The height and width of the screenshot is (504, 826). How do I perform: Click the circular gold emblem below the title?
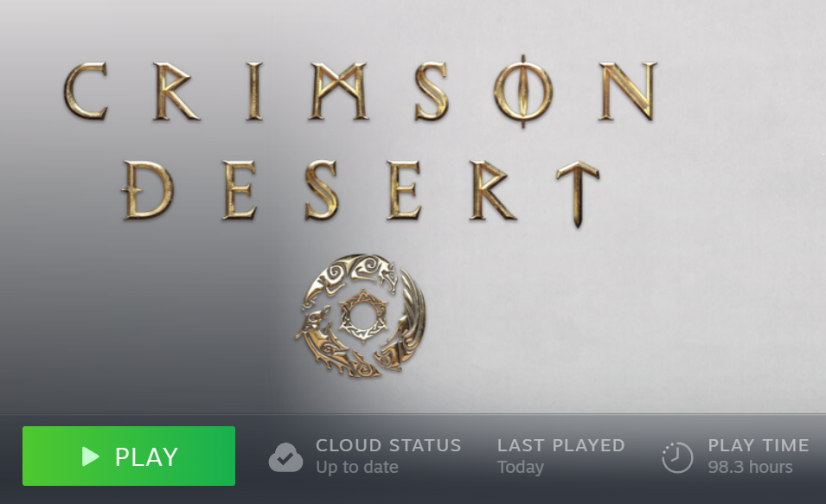pyautogui.click(x=361, y=315)
